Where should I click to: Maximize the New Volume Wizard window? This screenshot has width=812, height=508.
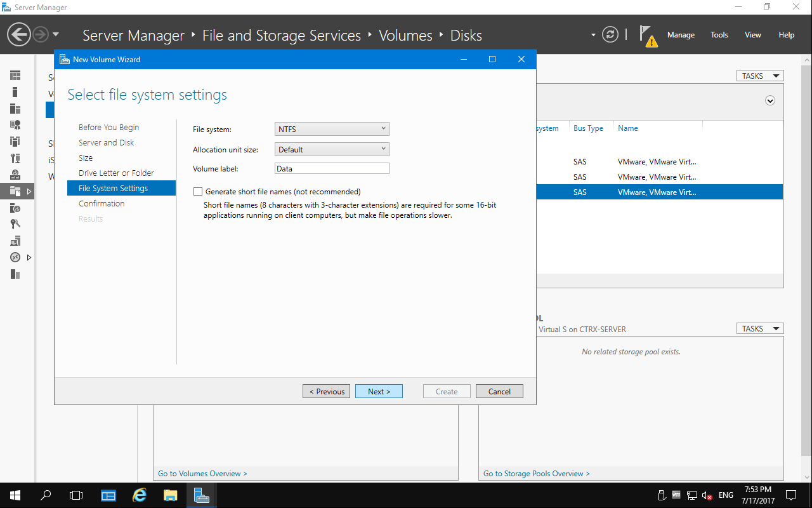point(492,59)
